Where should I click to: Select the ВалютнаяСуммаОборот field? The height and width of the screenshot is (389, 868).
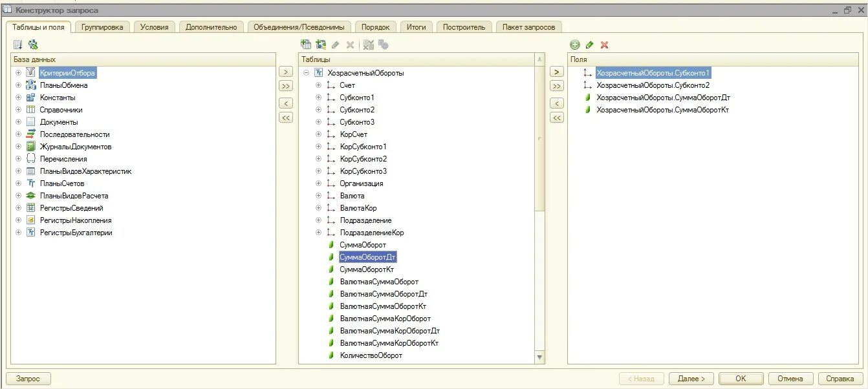[379, 281]
